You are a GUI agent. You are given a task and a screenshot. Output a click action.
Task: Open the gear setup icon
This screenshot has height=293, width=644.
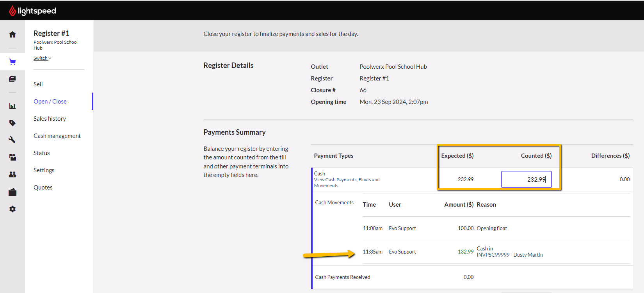pos(12,209)
